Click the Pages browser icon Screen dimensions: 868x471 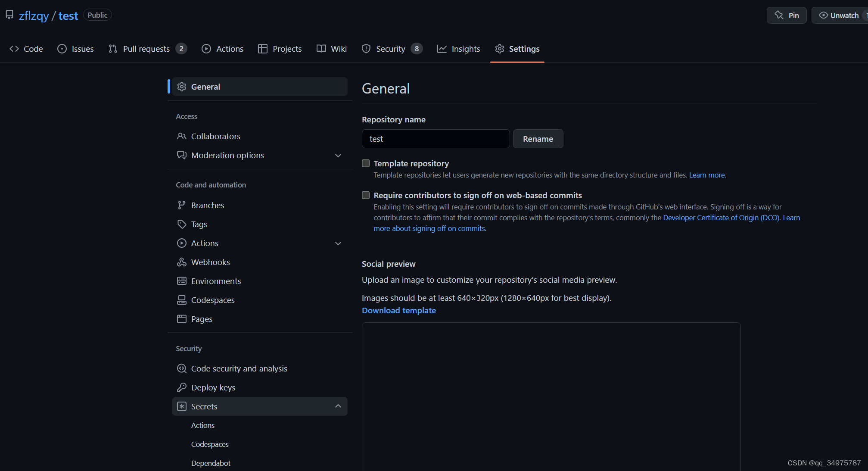point(181,319)
